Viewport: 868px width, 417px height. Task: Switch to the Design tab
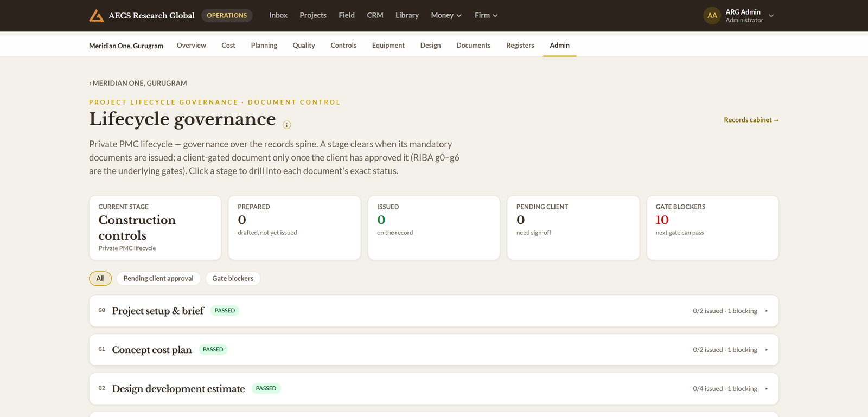(x=431, y=46)
